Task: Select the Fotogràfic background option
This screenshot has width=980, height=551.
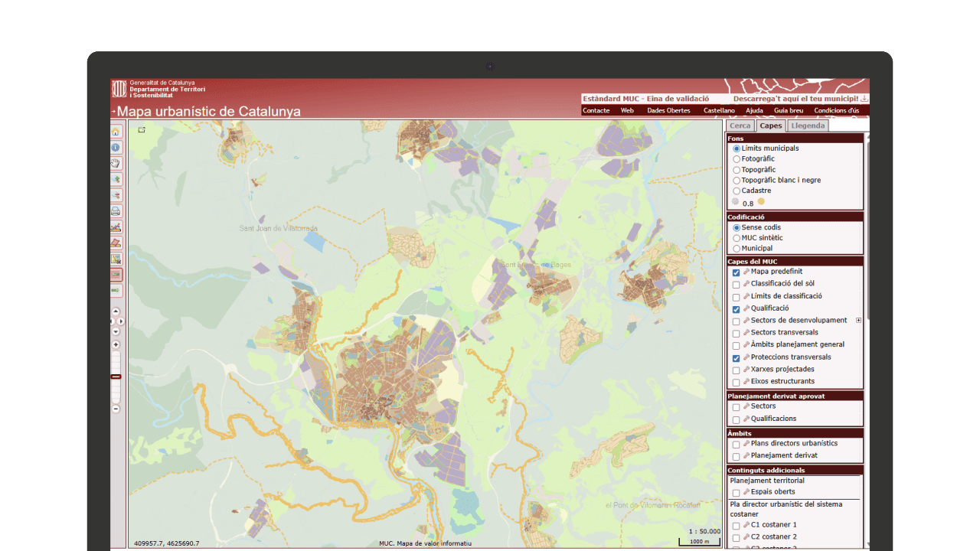Action: coord(737,159)
